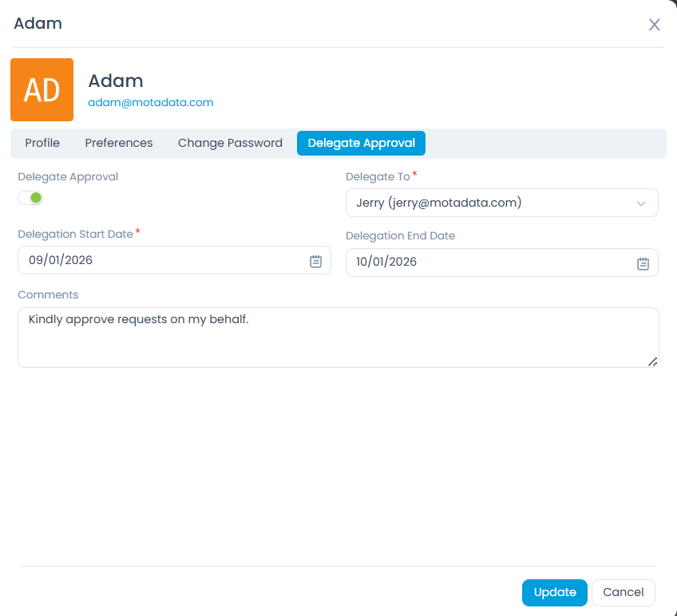Click the Adam name heading beside the avatar

116,81
